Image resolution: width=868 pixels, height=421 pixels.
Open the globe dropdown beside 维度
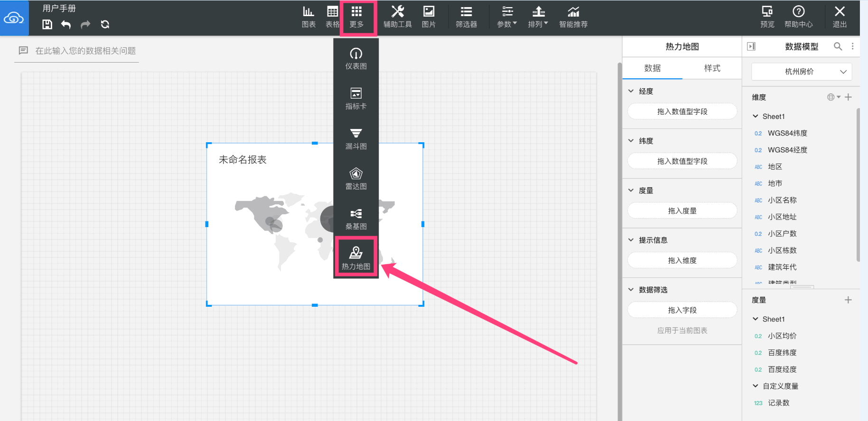pyautogui.click(x=834, y=97)
